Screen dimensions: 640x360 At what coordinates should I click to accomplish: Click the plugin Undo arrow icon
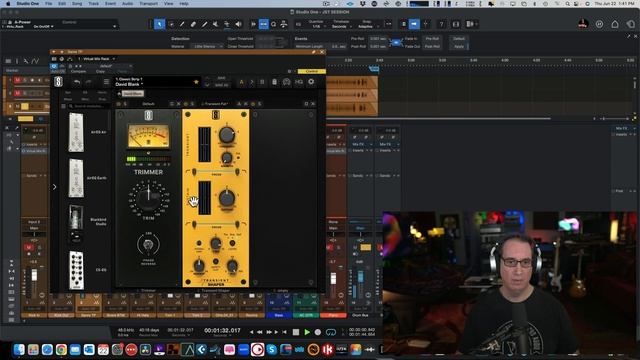[77, 82]
